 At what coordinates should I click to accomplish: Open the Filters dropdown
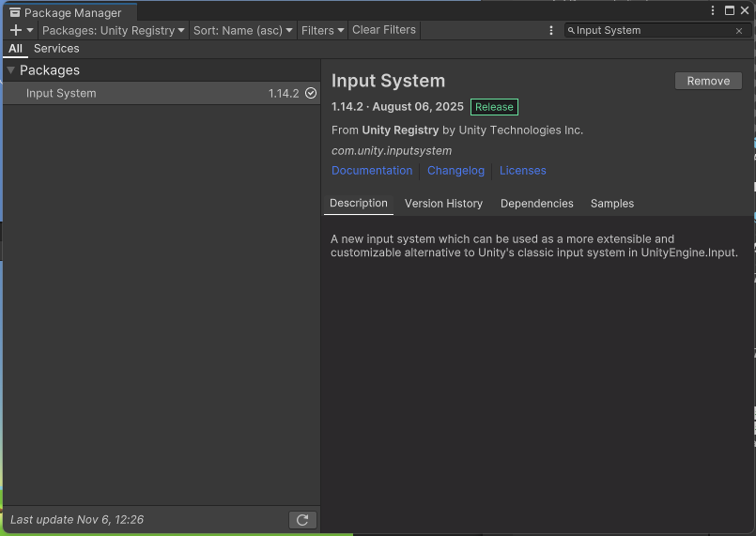[x=322, y=30]
